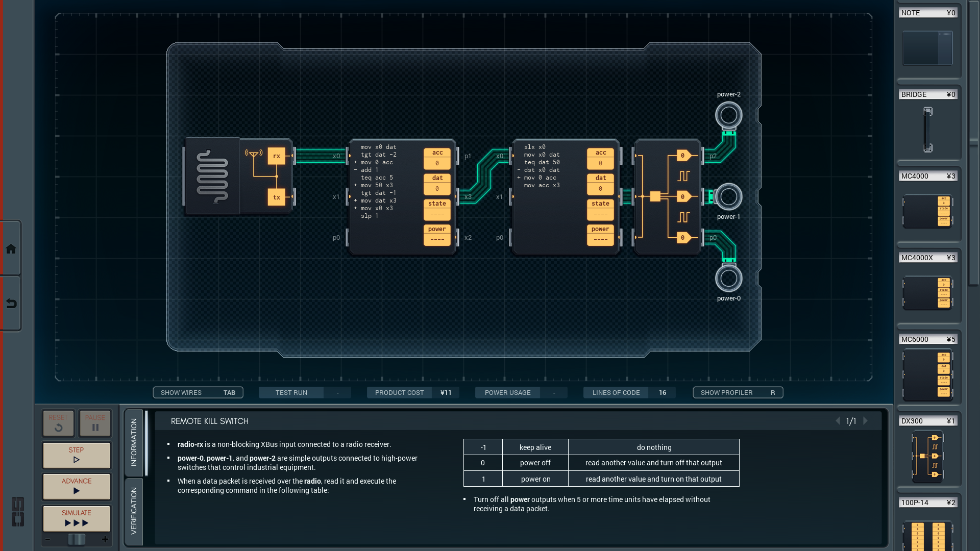Click the DX300 bottom output gate labeled 0
The width and height of the screenshot is (980, 551).
click(x=684, y=237)
